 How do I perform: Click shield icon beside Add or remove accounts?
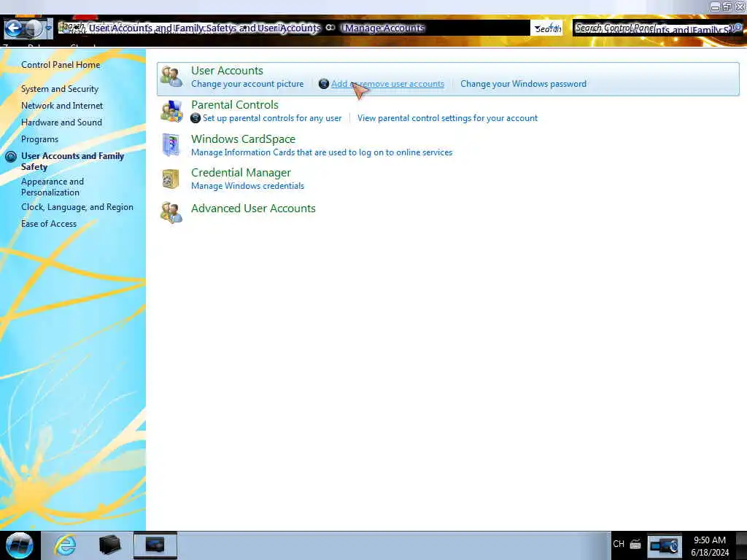323,84
